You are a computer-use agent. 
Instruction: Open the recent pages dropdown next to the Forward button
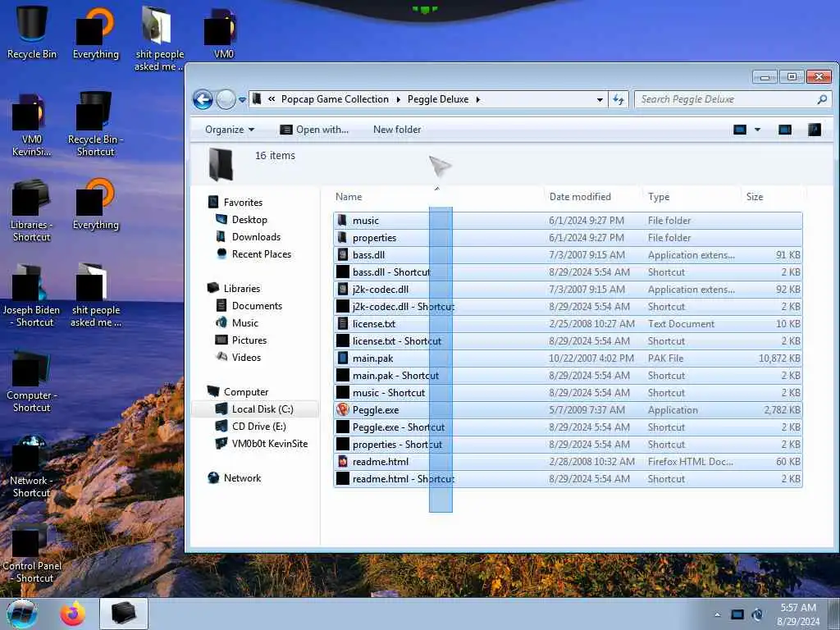coord(242,99)
